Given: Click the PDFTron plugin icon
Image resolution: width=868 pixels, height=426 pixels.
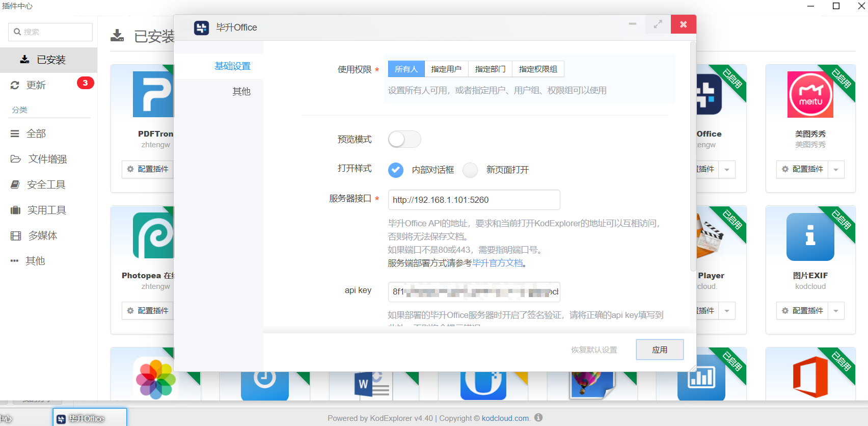Looking at the screenshot, I should [x=153, y=94].
